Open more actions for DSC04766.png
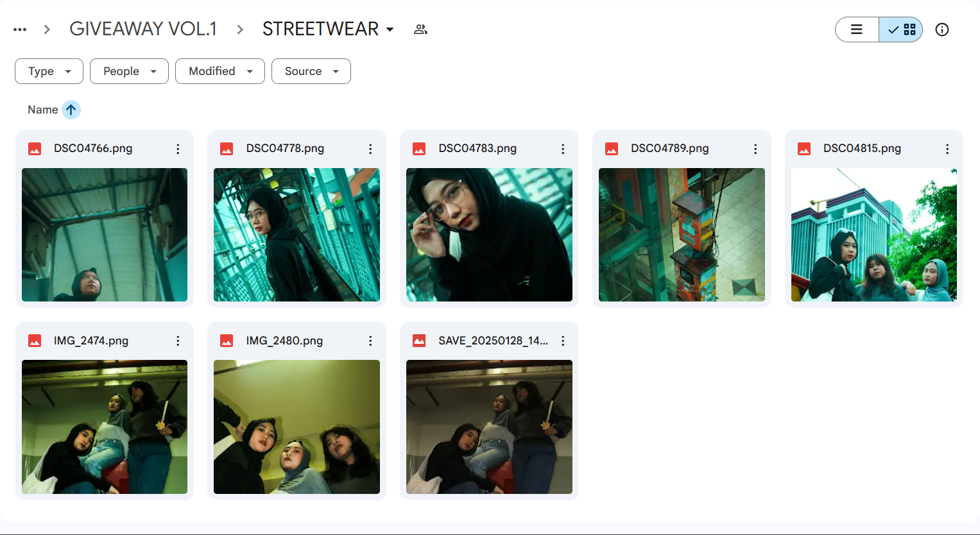The image size is (980, 535). click(x=178, y=149)
